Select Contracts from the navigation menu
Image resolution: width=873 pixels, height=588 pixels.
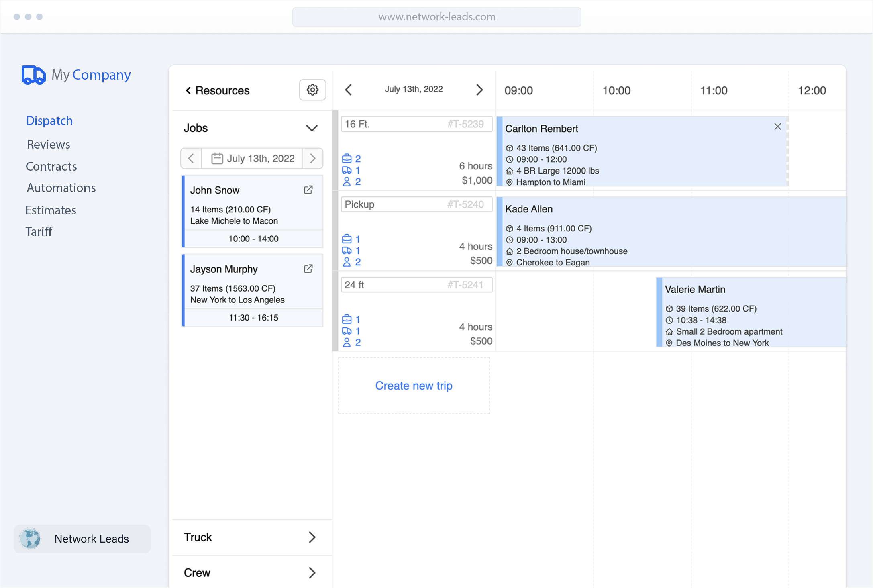point(51,166)
